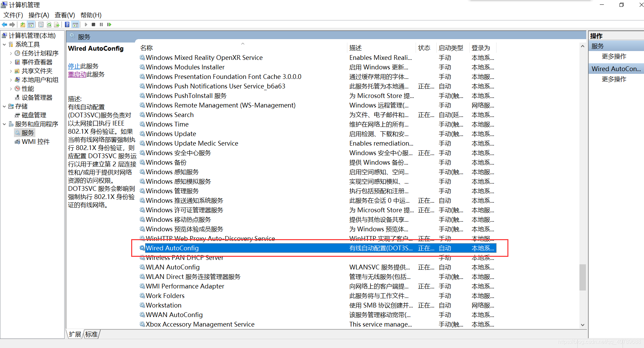Open the 文件(F) menu

click(13, 15)
